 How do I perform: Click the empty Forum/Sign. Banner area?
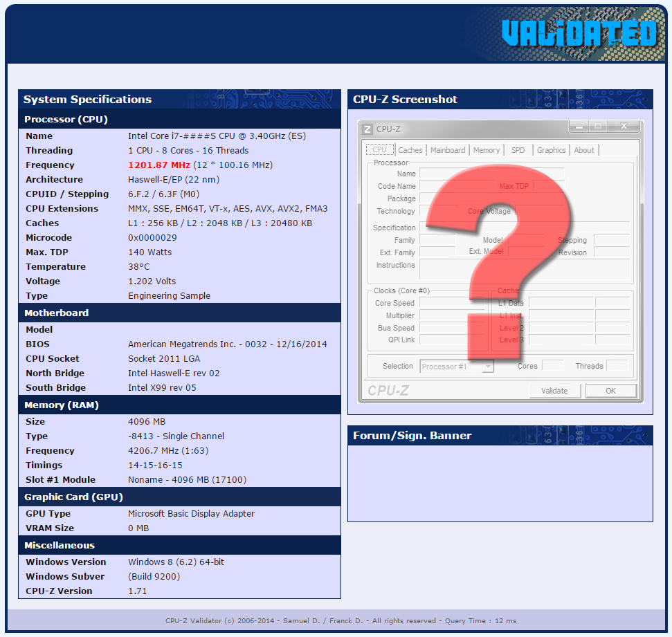[500, 483]
